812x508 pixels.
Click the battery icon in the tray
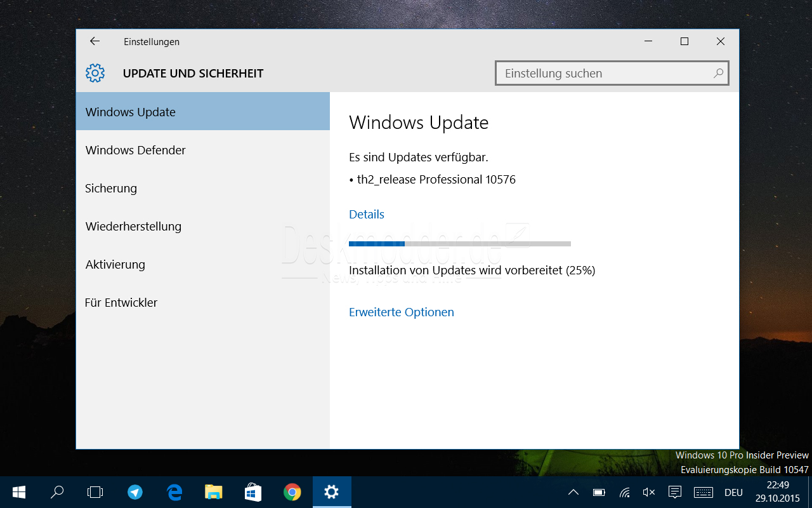coord(599,492)
